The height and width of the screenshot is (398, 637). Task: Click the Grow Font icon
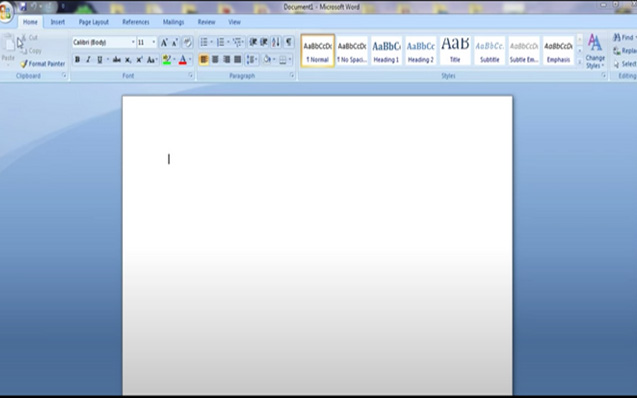pos(164,42)
